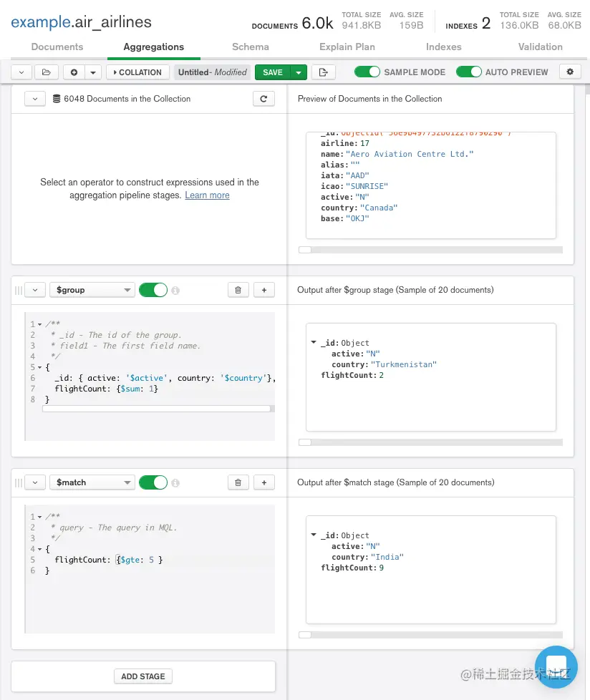Viewport: 590px width, 700px height.
Task: Select the Aggregations tab
Action: [x=154, y=47]
